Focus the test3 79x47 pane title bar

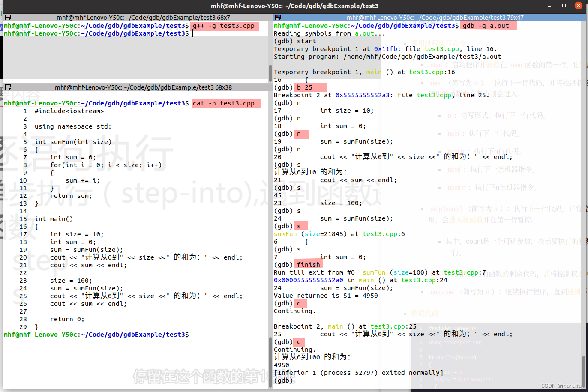point(435,18)
